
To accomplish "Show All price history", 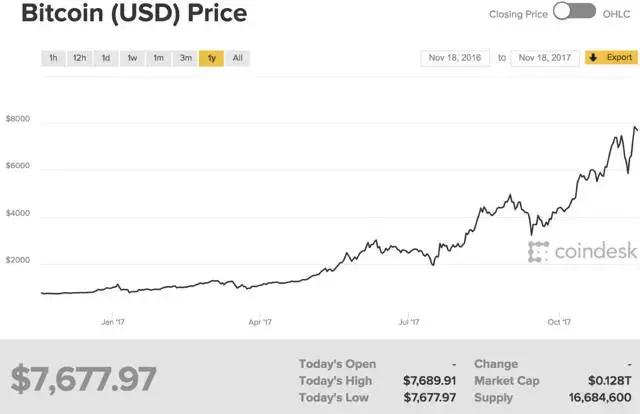I will [x=237, y=58].
